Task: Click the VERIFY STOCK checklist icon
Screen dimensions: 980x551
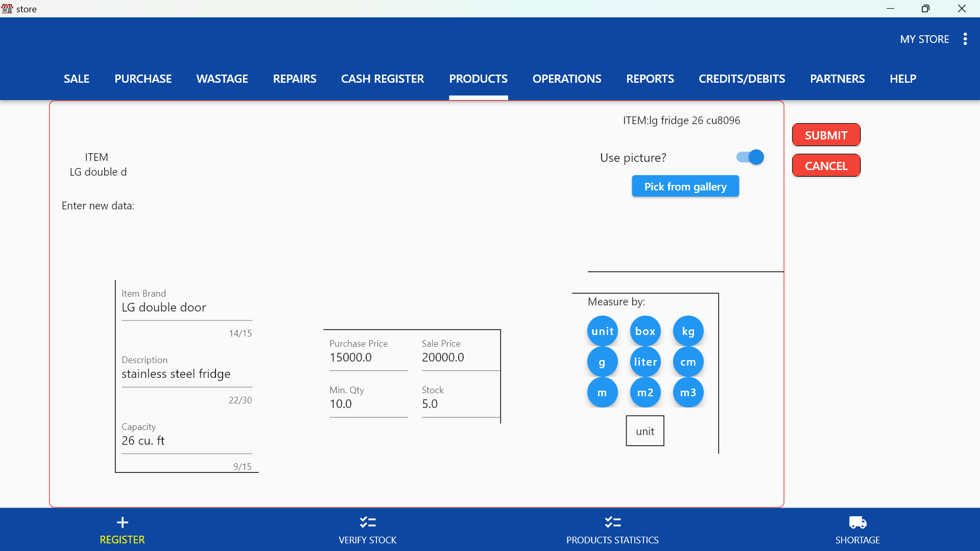Action: [x=367, y=522]
